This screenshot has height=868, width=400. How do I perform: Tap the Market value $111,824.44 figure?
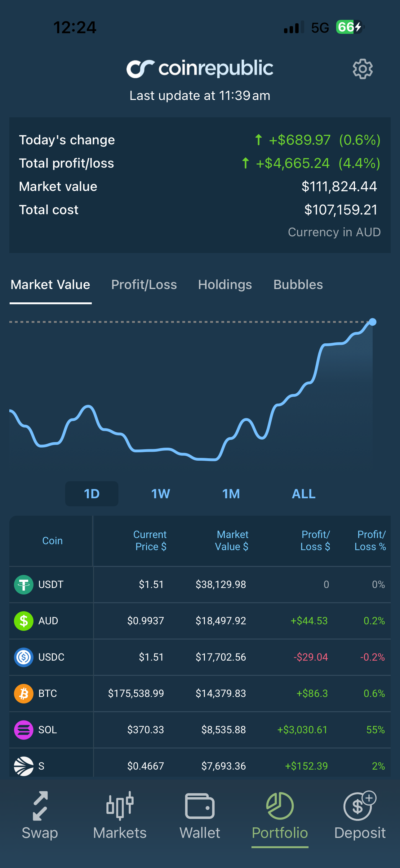click(x=339, y=187)
